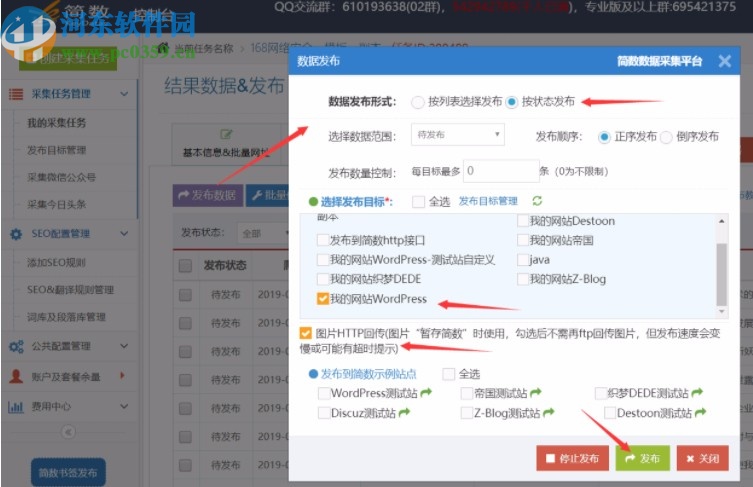Viewport: 753px width, 487px height.
Task: Uncheck 我的网站WordPress target
Action: (323, 299)
